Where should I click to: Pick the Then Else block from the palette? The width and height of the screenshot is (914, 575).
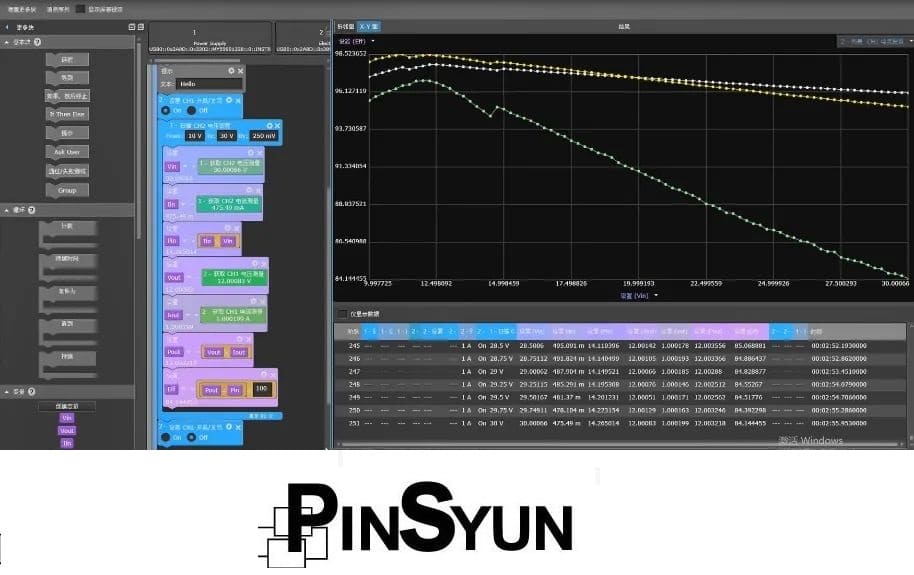(x=67, y=114)
